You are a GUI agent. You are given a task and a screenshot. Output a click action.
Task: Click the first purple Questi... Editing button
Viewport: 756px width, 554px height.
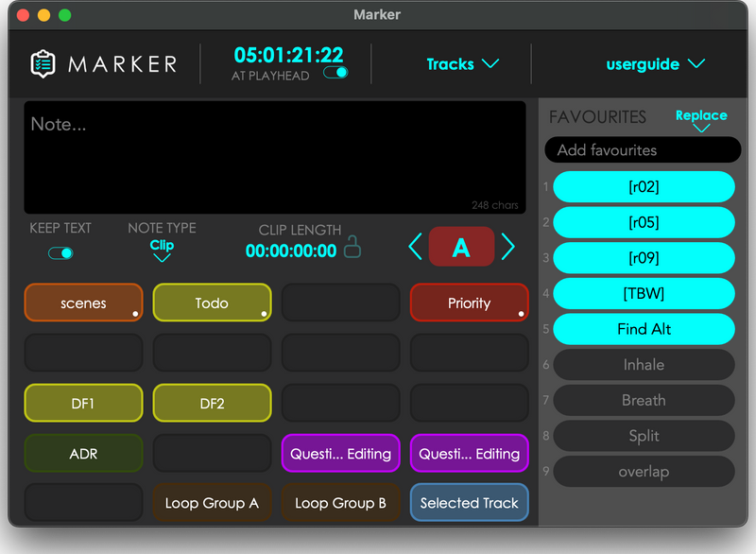pos(341,453)
